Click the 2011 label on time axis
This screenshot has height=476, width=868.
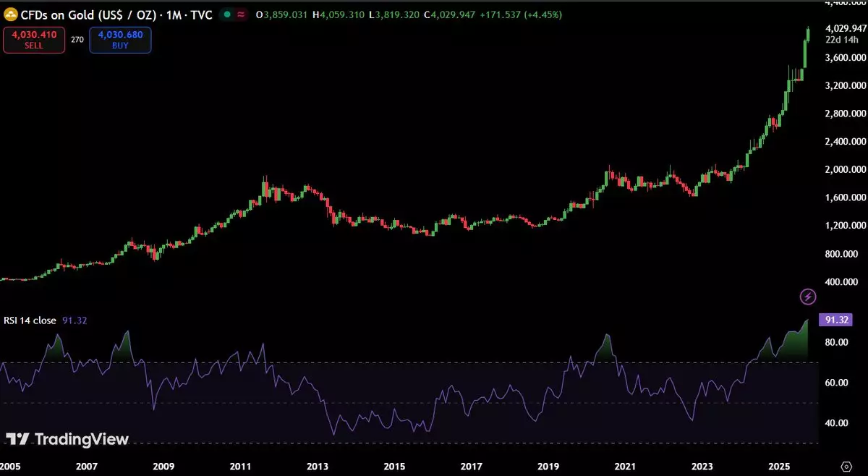(x=240, y=465)
